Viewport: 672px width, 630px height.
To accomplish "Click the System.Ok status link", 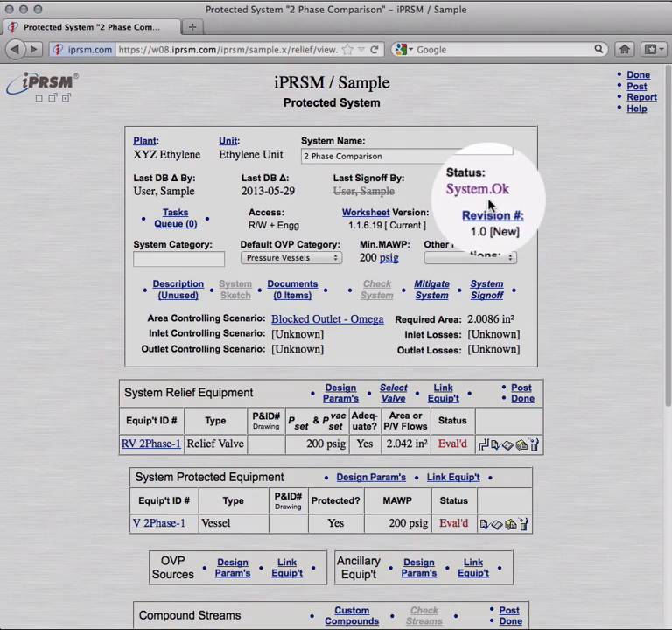I will pos(478,189).
